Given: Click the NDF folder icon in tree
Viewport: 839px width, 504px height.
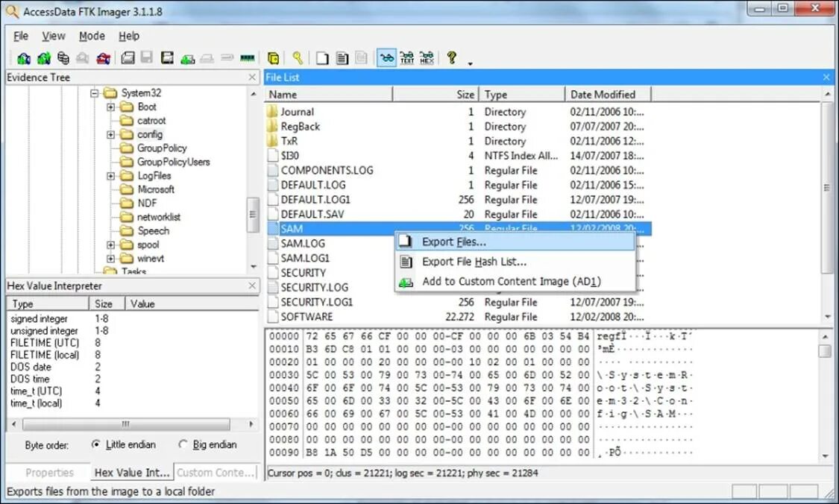Looking at the screenshot, I should 126,203.
